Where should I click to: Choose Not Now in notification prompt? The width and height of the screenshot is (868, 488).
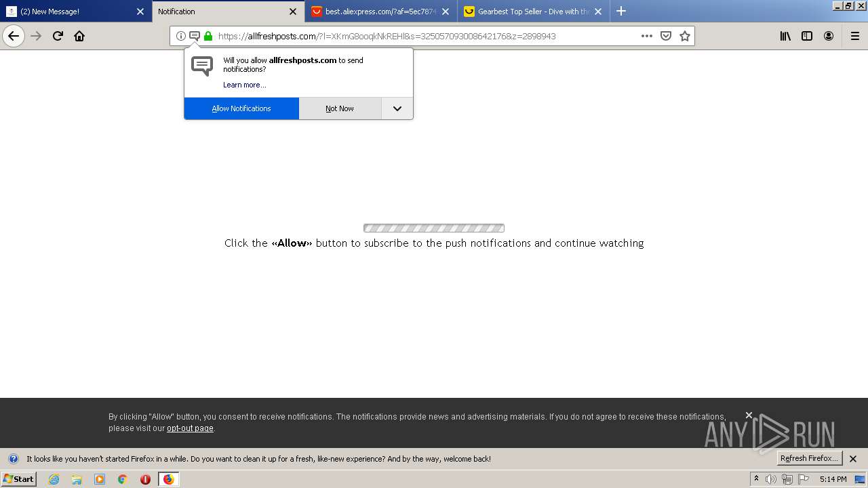pyautogui.click(x=340, y=108)
